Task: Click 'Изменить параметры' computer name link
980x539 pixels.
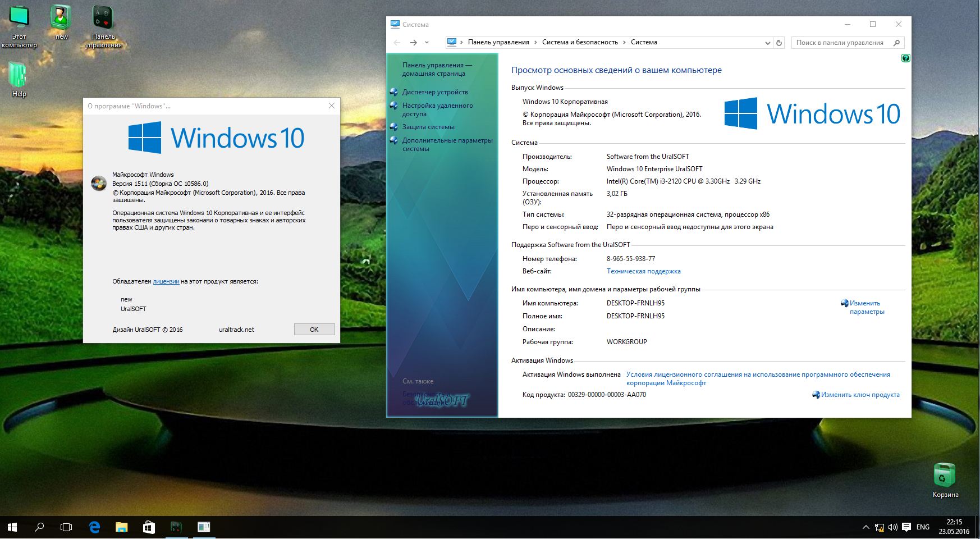Action: pos(867,307)
